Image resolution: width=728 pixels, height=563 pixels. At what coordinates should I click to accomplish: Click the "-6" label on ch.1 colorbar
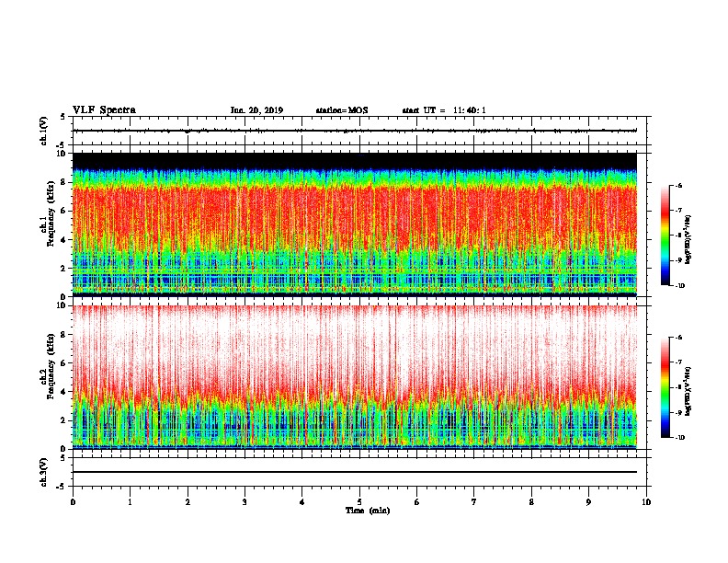coord(678,186)
